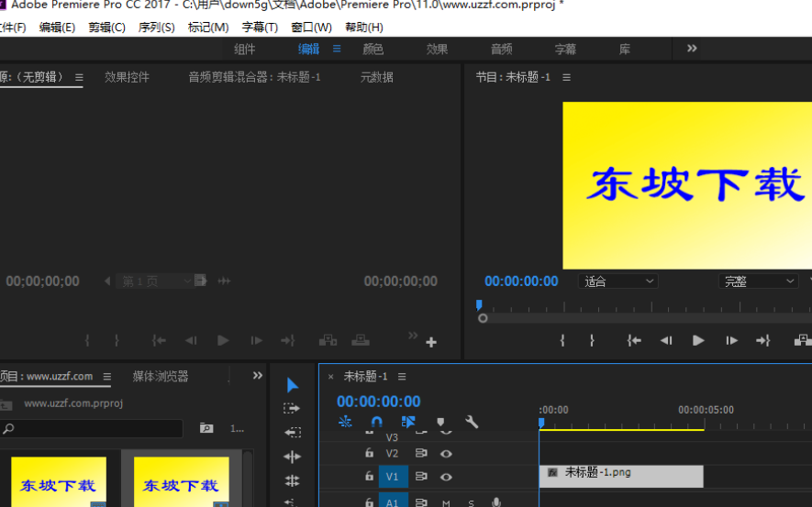Screen dimensions: 812x507
Task: Select the Selection arrow tool
Action: click(293, 385)
